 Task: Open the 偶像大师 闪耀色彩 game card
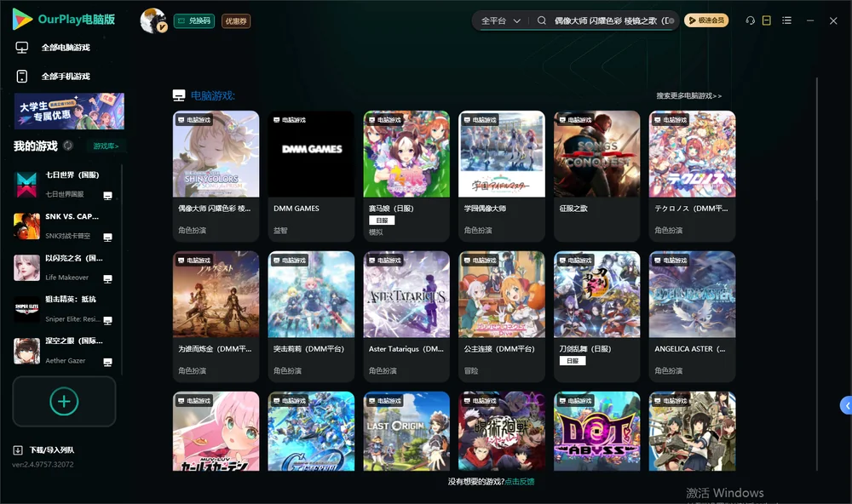coord(216,176)
